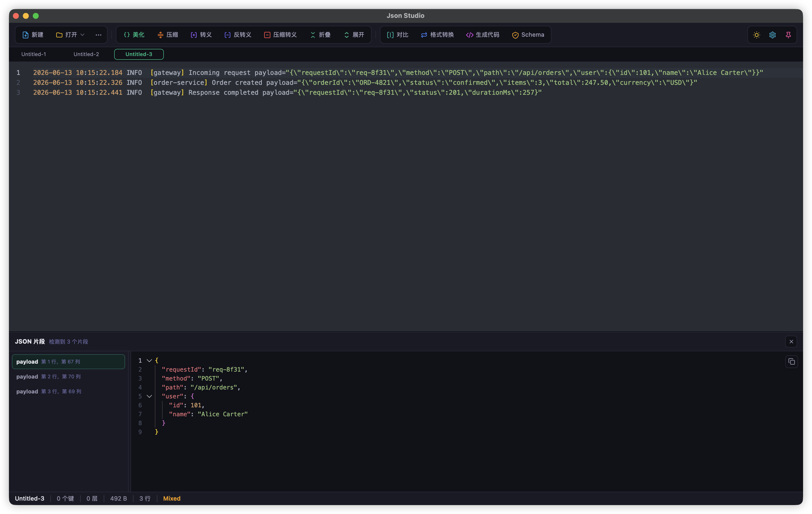Switch to the Untitled-2 tab

(86, 54)
